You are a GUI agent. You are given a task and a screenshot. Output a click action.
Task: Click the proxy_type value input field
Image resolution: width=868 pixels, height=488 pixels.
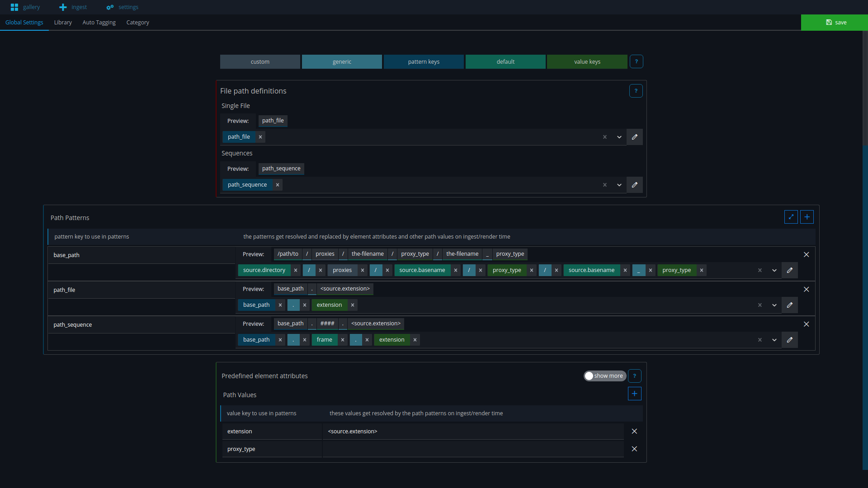[472, 449]
